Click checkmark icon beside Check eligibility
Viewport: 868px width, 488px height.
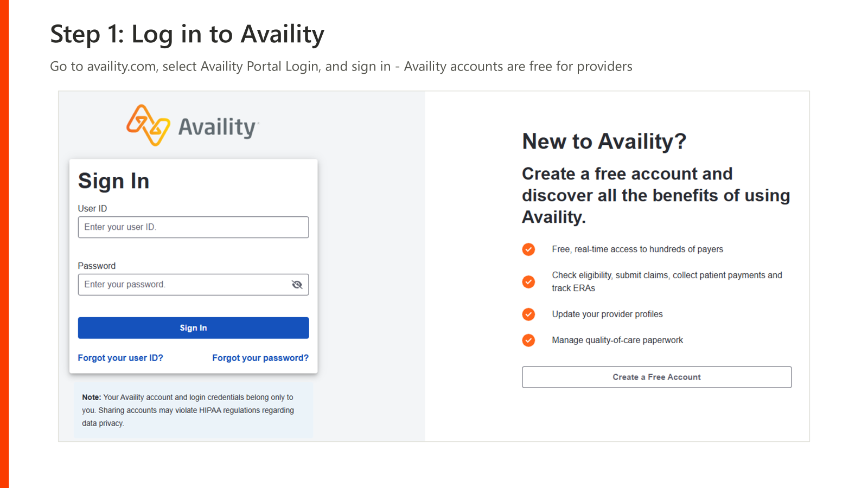point(528,282)
